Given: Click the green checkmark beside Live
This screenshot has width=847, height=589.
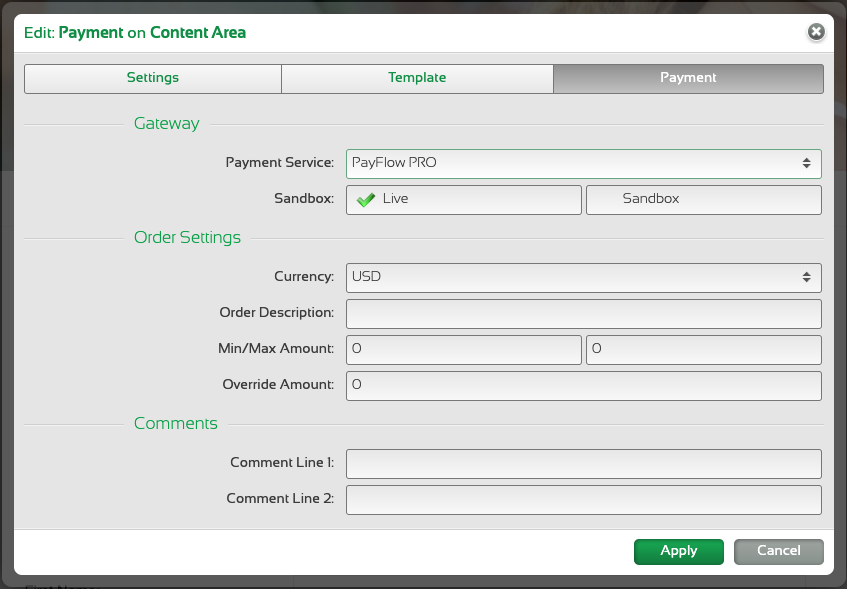Looking at the screenshot, I should click(366, 200).
